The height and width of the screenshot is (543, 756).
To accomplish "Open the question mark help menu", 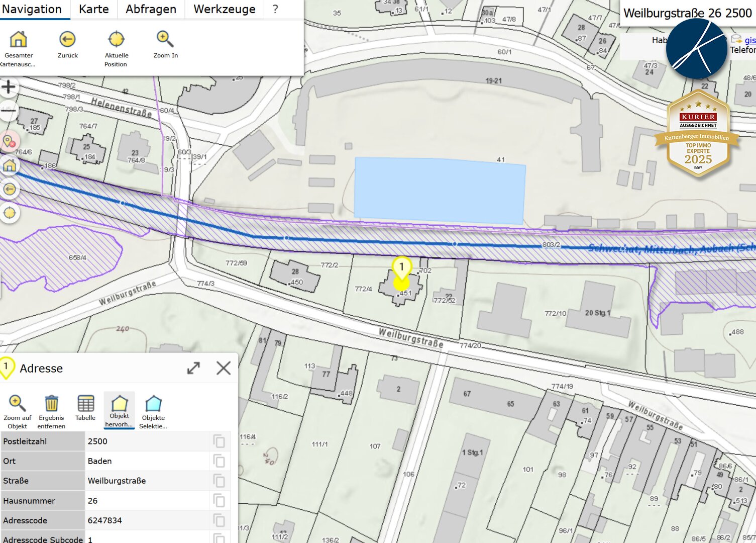I will tap(275, 9).
